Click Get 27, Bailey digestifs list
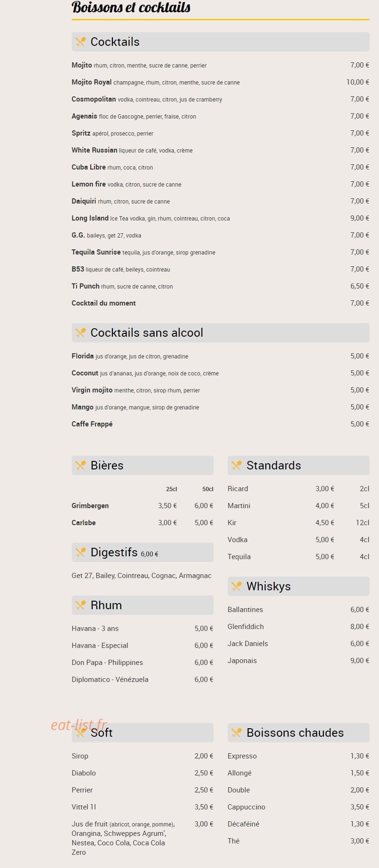 (141, 576)
